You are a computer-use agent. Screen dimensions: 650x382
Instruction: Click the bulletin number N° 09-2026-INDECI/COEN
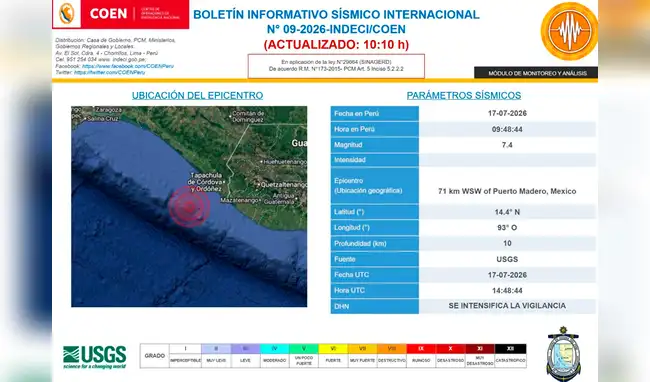point(336,29)
